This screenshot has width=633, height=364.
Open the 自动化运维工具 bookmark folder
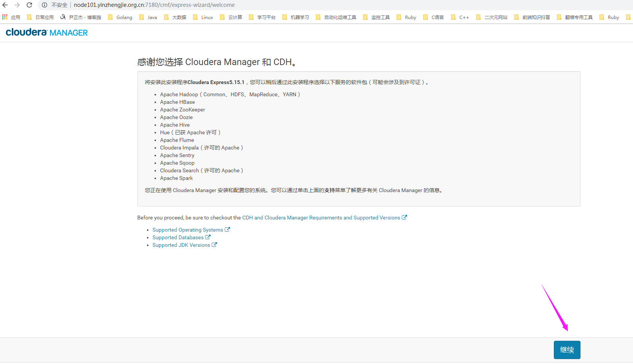(x=336, y=17)
